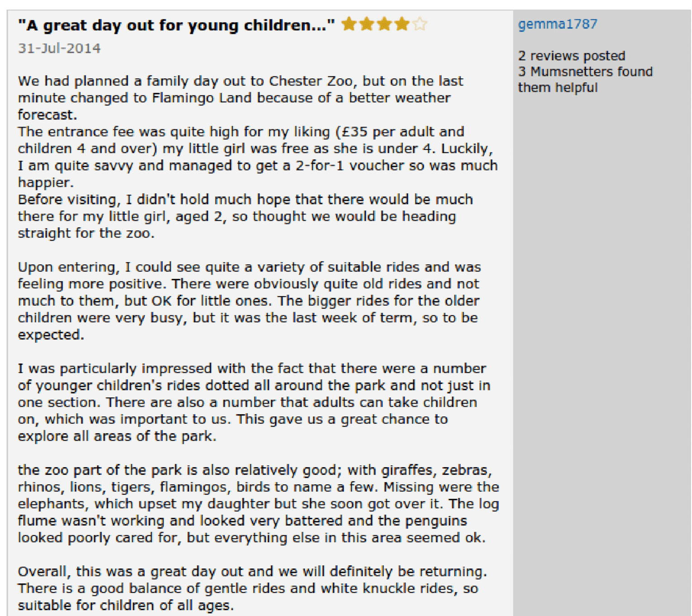The image size is (692, 616).
Task: Click the second gold rating star
Action: (367, 24)
